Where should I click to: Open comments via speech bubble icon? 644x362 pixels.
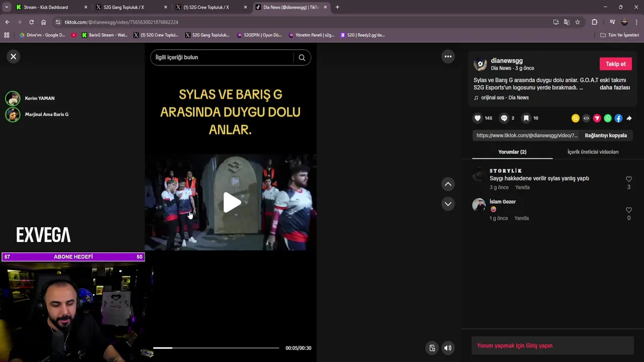pos(504,118)
